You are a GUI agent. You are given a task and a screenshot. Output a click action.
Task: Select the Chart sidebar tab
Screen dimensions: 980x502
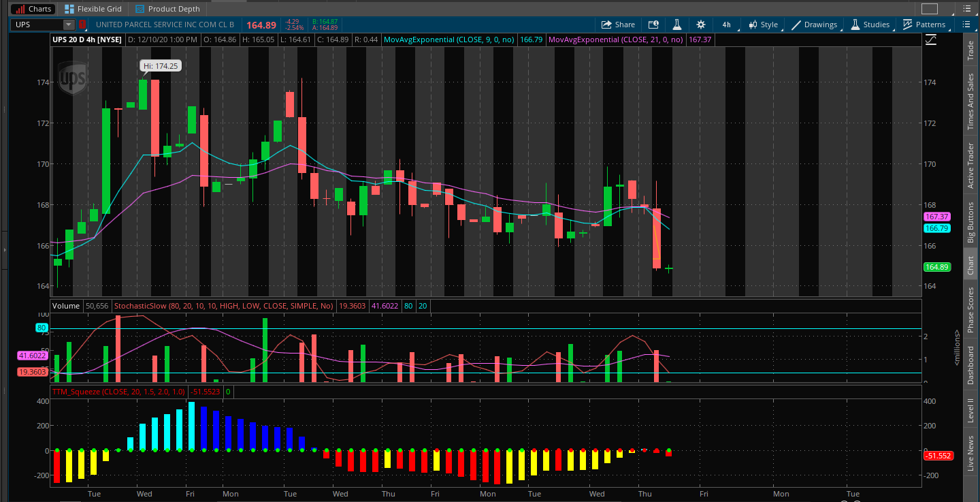coord(970,265)
